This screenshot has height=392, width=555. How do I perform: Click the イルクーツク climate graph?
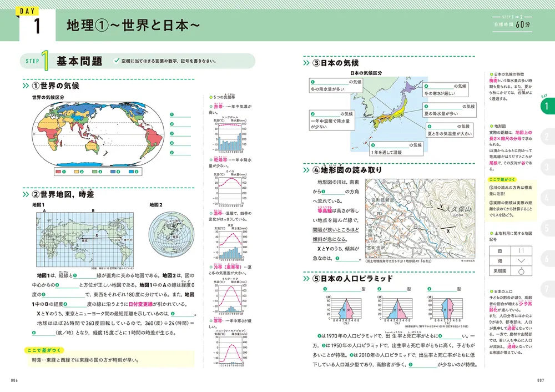pos(230,296)
